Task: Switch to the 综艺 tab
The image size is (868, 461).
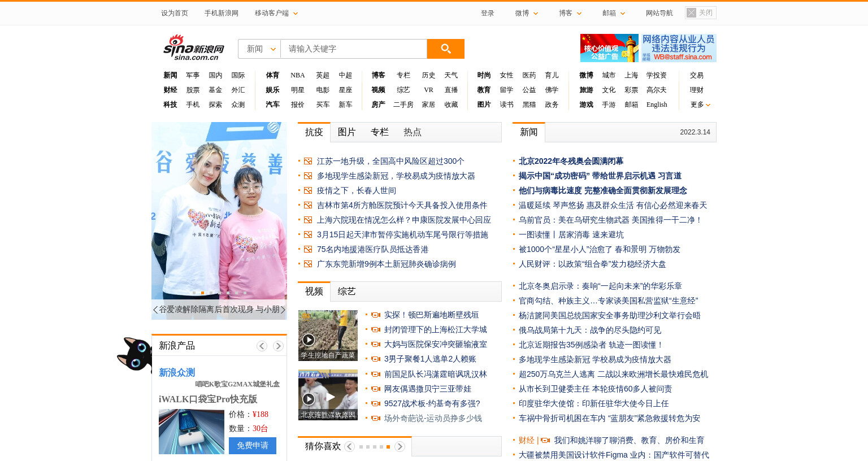Action: [x=346, y=292]
